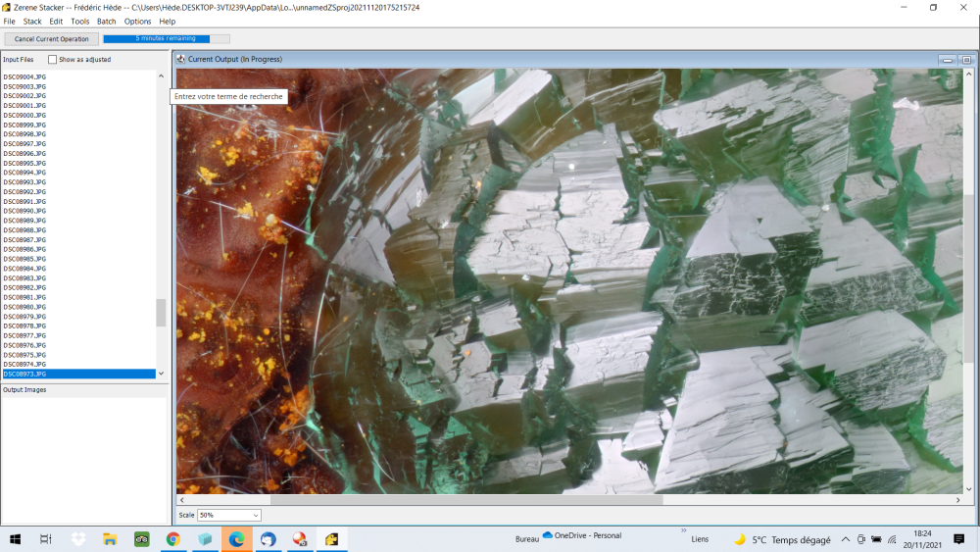
Task: Open File Explorer from the taskbar
Action: 110,539
